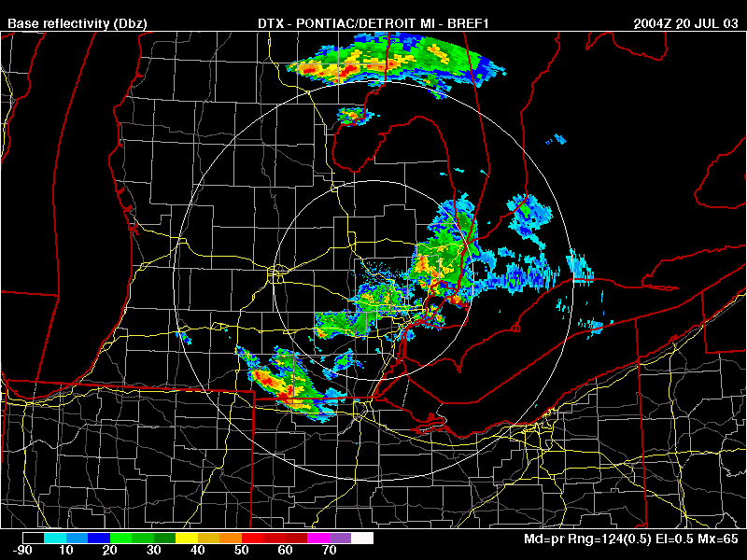Click the "2004Z 20 JUL 03" timestamp
This screenshot has width=747, height=560.
point(685,23)
